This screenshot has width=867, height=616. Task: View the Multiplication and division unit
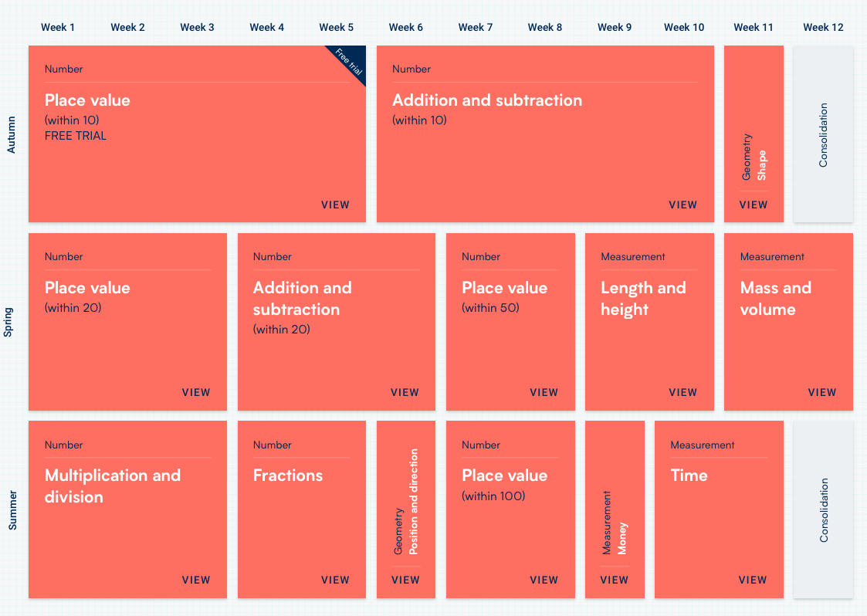pos(196,580)
